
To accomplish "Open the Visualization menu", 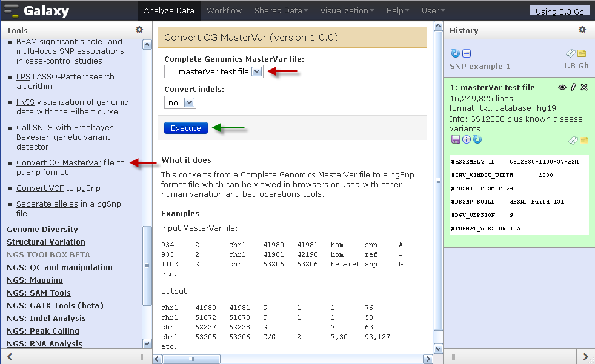I will [347, 11].
